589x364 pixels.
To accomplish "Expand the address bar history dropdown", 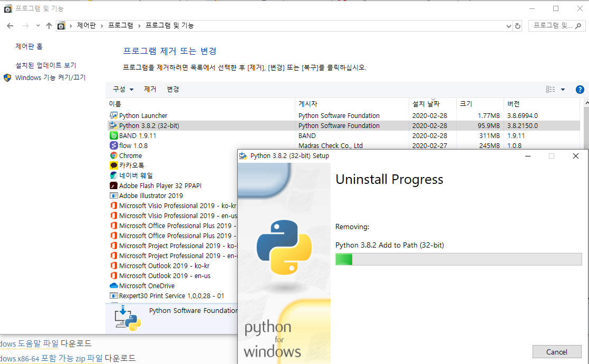I will 509,26.
